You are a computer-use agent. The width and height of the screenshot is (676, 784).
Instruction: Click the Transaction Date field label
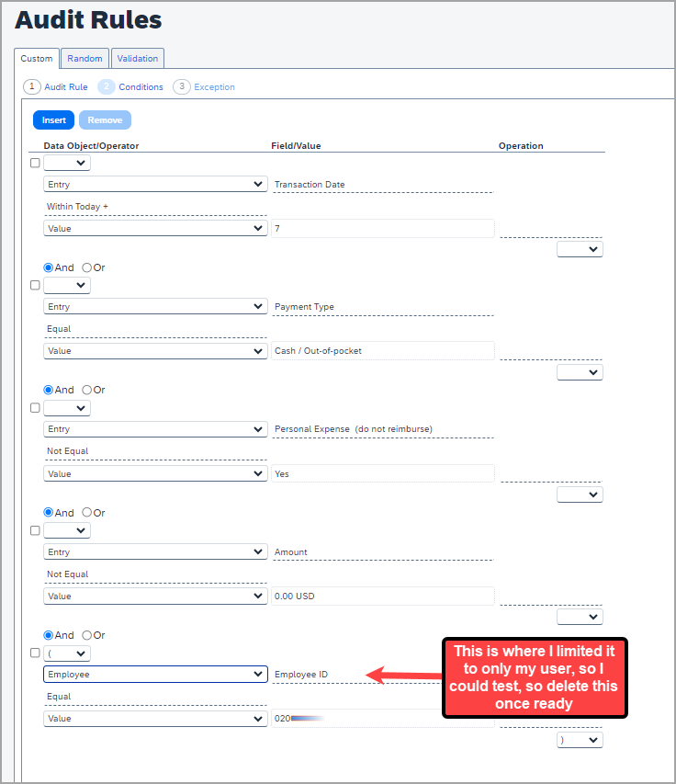click(310, 185)
